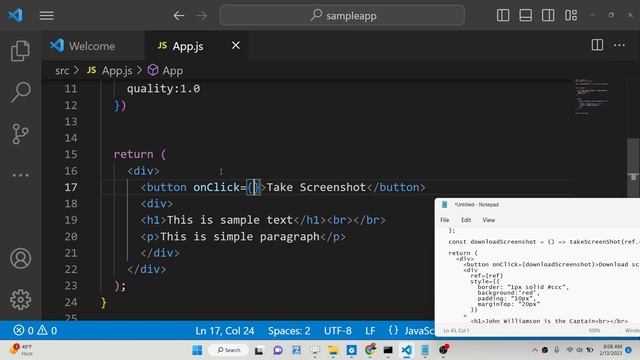Show additional views via the ellipsis icon
The image size is (640, 360).
pos(20,176)
